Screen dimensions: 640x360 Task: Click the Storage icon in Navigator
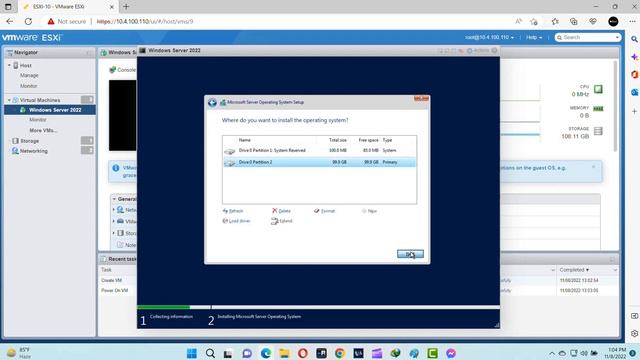pyautogui.click(x=15, y=141)
